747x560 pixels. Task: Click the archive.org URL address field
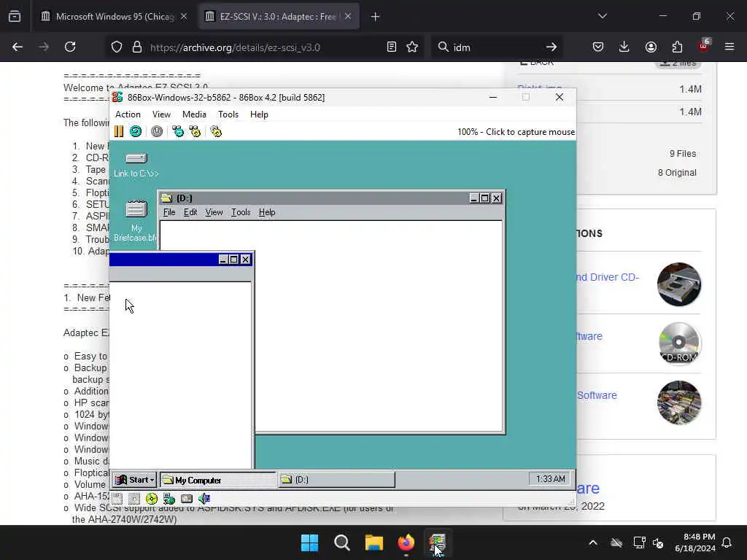(x=264, y=47)
